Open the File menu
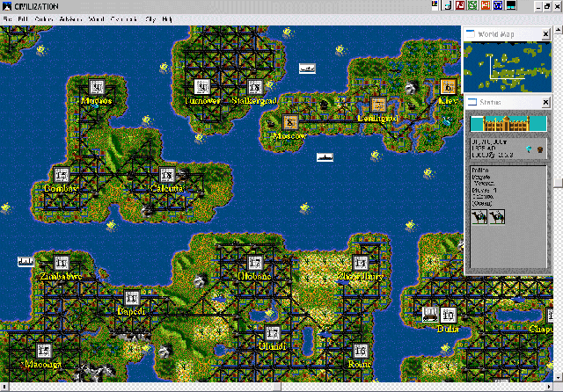The width and height of the screenshot is (563, 392). (7, 19)
